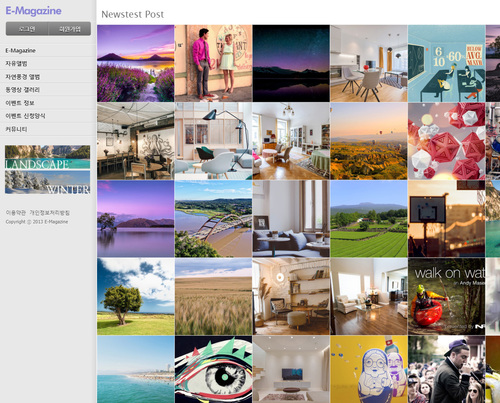Go to 자연풍경 앨범 in the sidebar
This screenshot has width=500, height=403.
click(23, 77)
